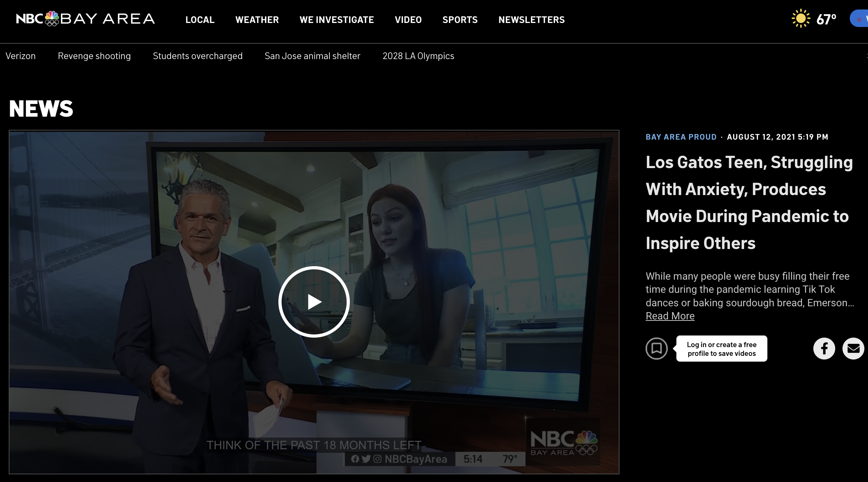Image resolution: width=868 pixels, height=482 pixels.
Task: Click the NBC Bay Area logo
Action: click(86, 19)
